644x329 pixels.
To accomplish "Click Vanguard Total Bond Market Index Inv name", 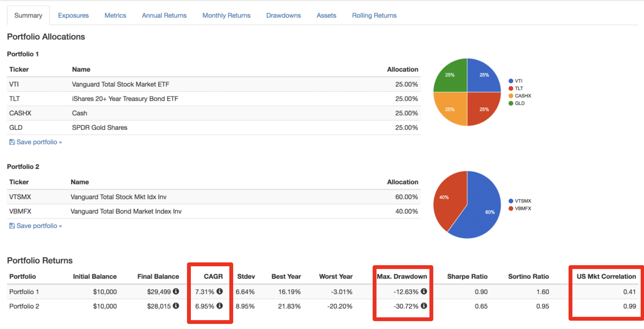I will tap(126, 211).
